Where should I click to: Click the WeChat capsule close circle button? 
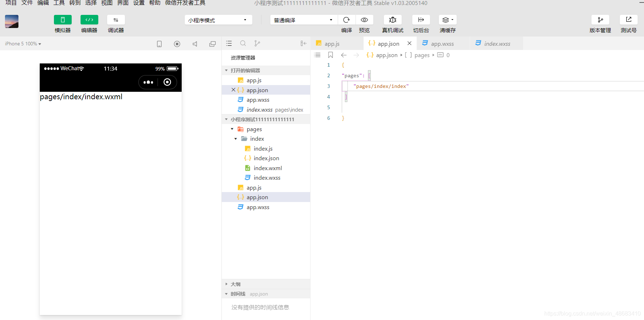click(167, 82)
